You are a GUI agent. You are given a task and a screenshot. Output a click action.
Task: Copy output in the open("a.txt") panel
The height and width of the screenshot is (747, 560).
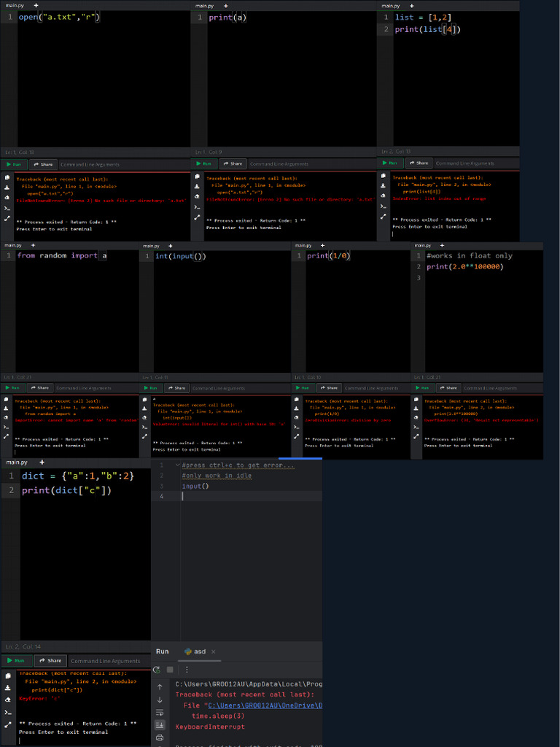point(7,177)
